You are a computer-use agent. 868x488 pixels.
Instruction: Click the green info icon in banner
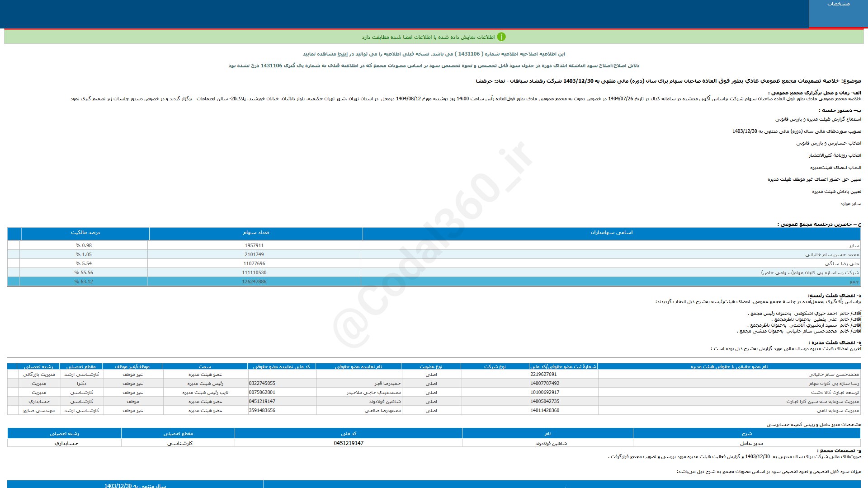coord(501,37)
